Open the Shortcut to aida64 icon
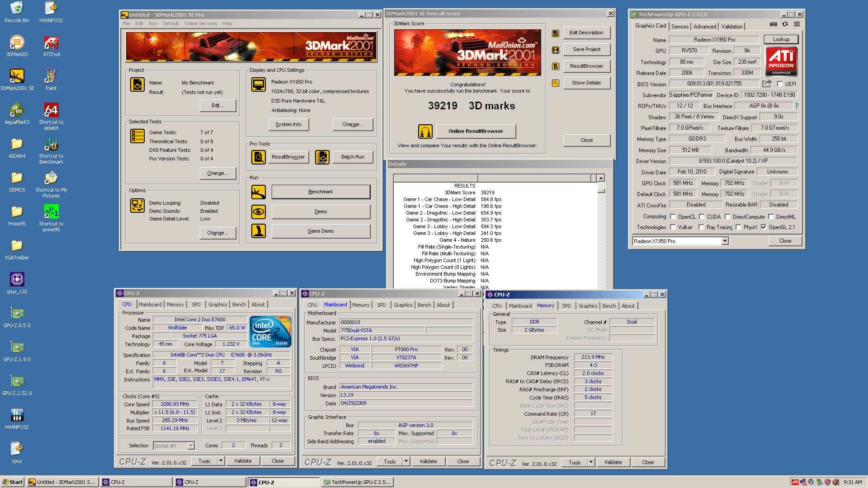The height and width of the screenshot is (488, 868). 51,116
